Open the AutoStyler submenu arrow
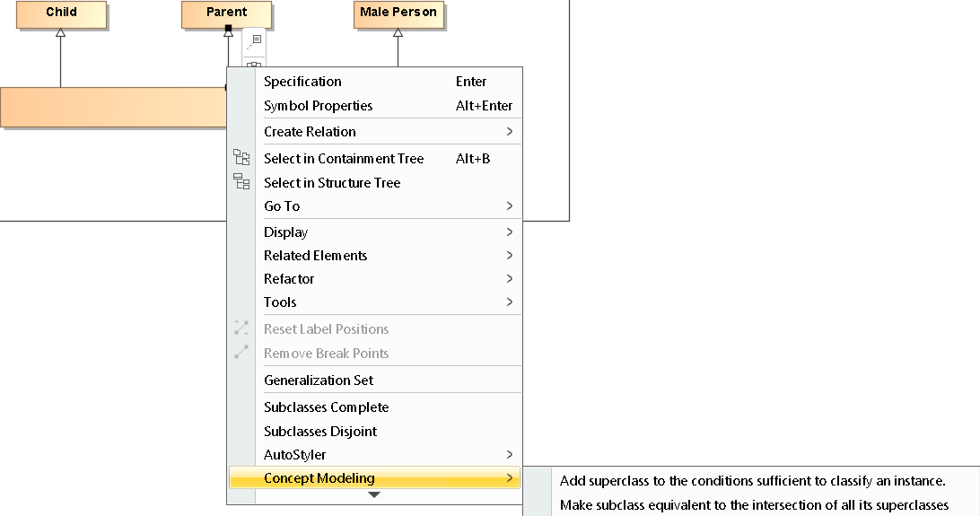 (509, 455)
